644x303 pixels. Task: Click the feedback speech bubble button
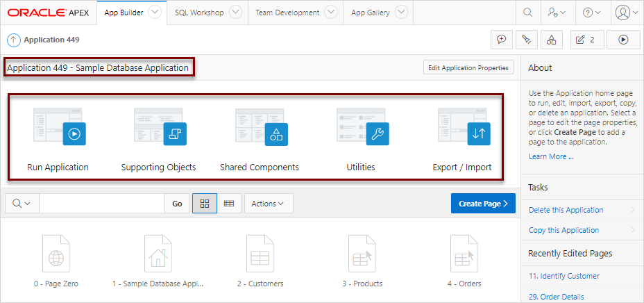coord(501,40)
